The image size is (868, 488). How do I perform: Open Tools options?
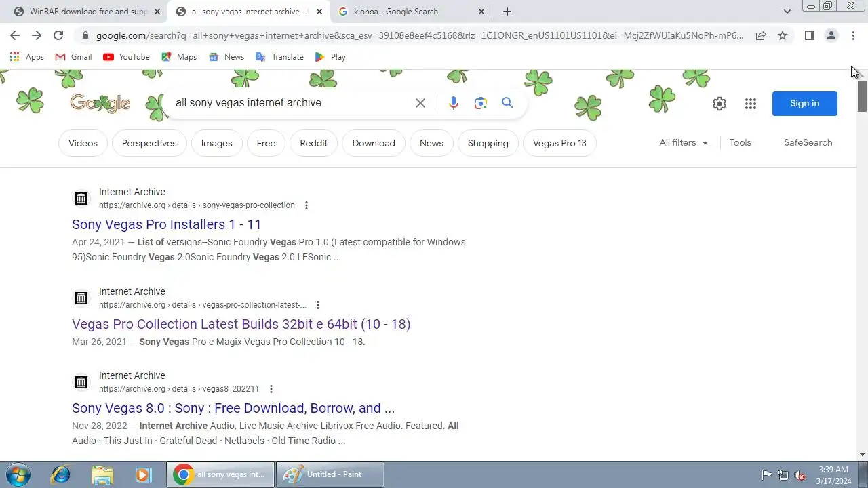[x=740, y=142]
